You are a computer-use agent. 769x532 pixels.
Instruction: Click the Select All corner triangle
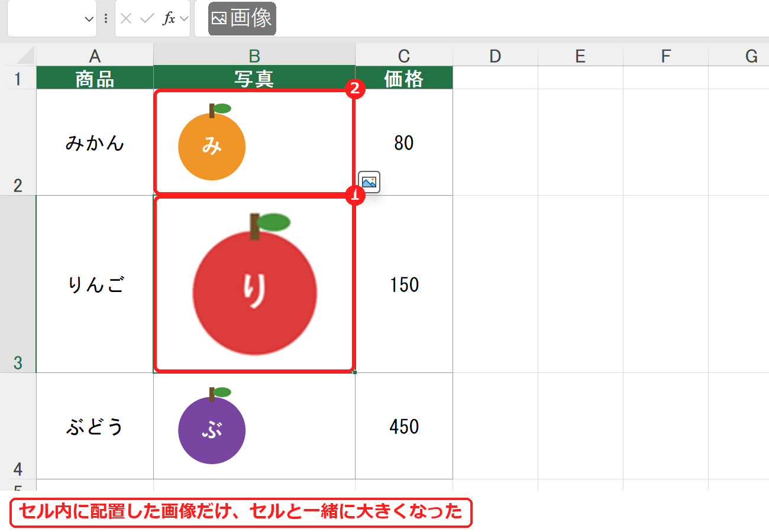(26, 56)
